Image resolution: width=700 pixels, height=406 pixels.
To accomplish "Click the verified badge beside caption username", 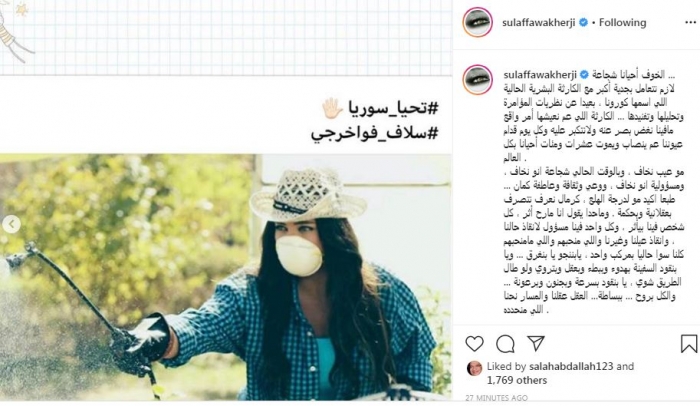I will point(584,74).
